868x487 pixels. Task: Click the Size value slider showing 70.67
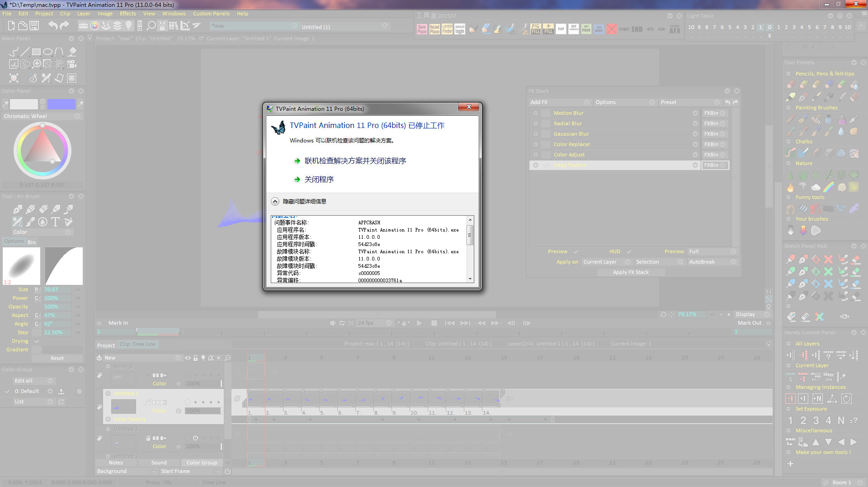click(57, 289)
